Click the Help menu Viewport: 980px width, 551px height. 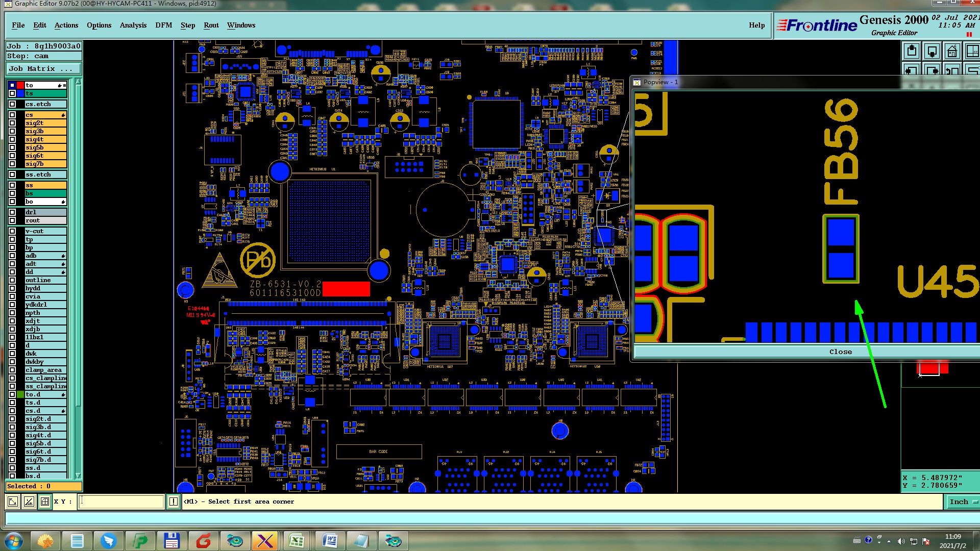point(757,25)
